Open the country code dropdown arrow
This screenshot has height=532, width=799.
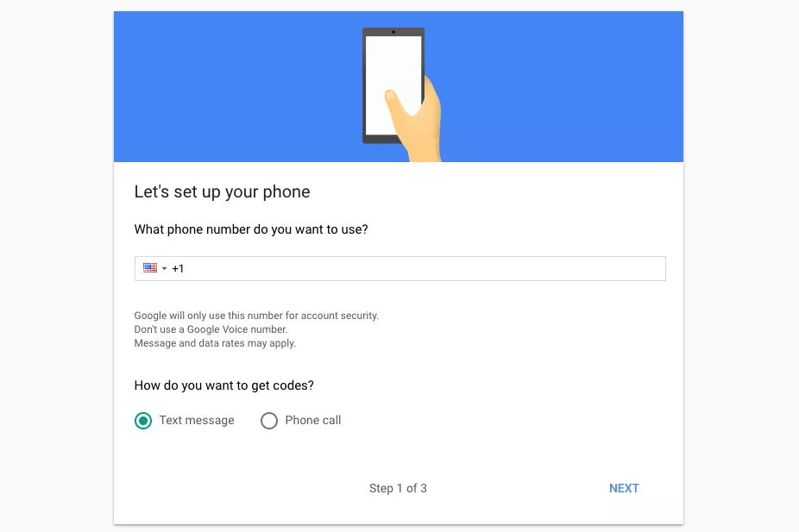164,268
